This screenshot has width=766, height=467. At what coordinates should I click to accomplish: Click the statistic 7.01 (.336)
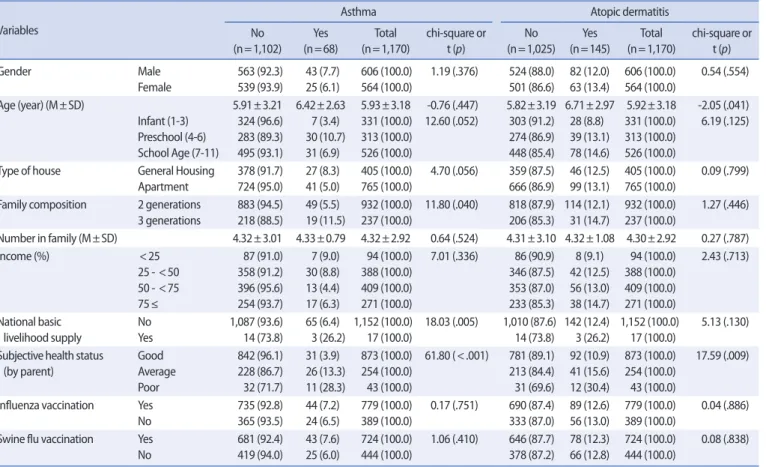click(x=454, y=256)
